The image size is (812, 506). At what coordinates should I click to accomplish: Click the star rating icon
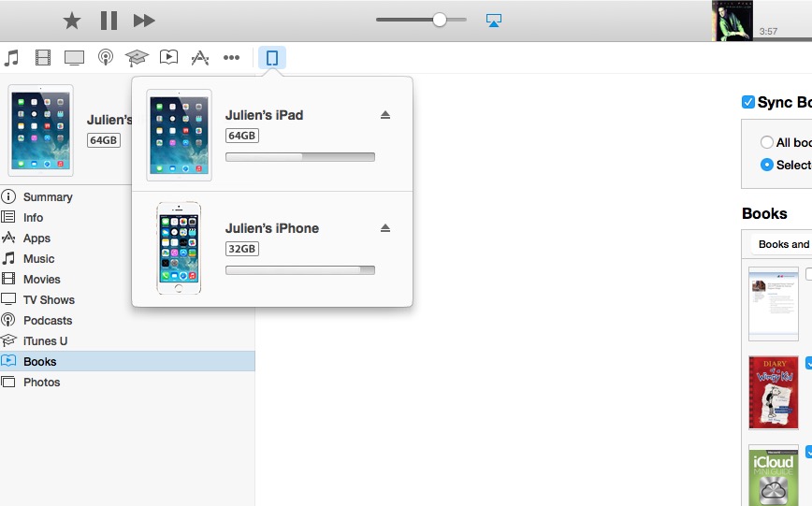point(72,21)
